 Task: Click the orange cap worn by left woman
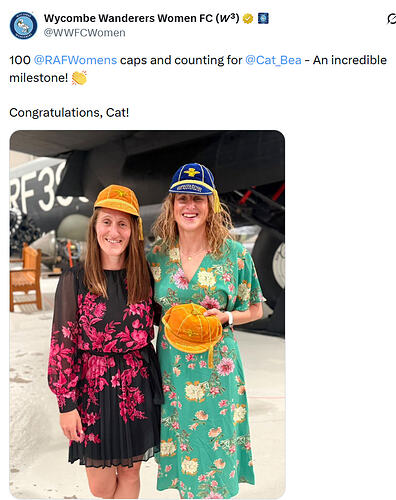click(117, 201)
